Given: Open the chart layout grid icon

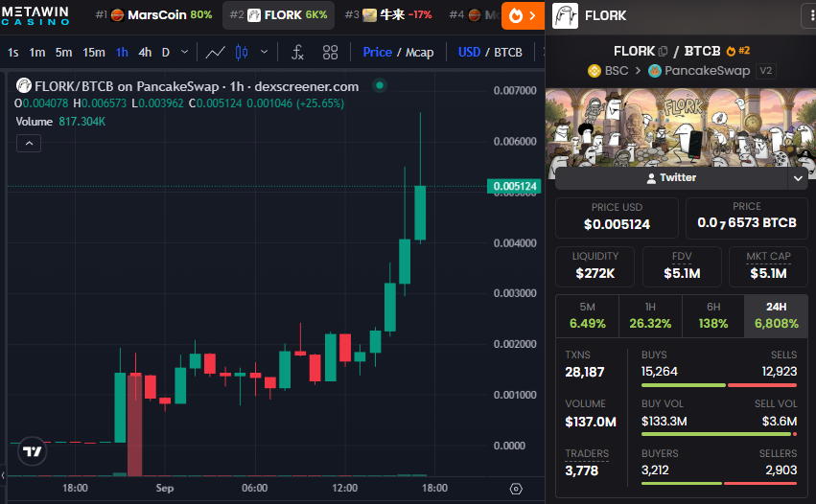Looking at the screenshot, I should tap(330, 52).
